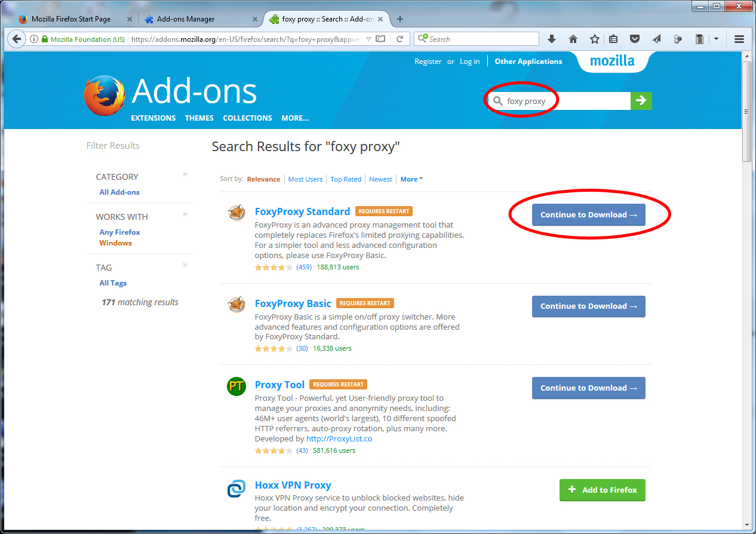Click the foxy proxy add-on search box
The image size is (756, 534).
pos(560,101)
